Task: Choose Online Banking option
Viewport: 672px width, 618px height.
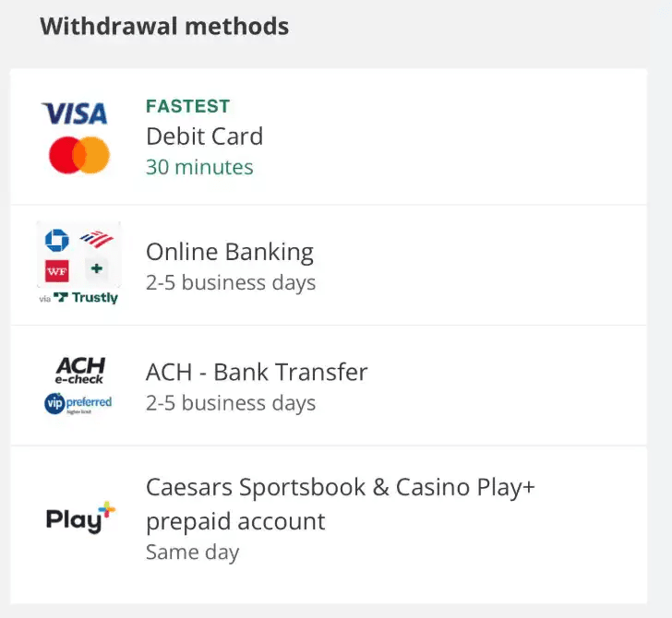Action: (x=329, y=265)
